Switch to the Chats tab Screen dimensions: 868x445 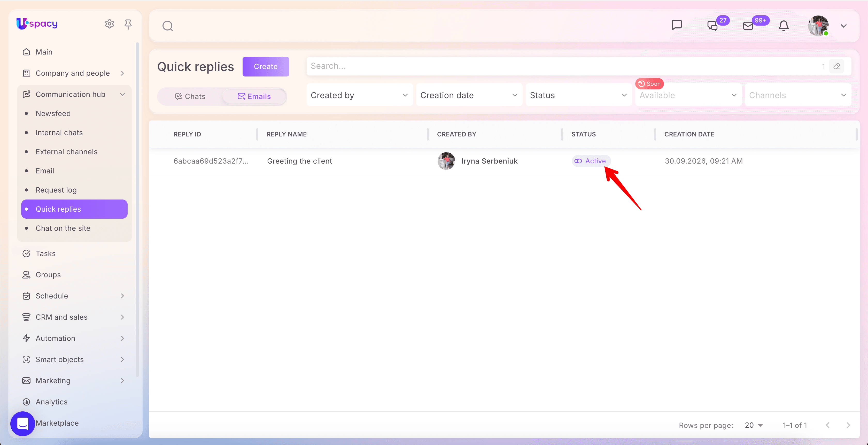pos(190,96)
